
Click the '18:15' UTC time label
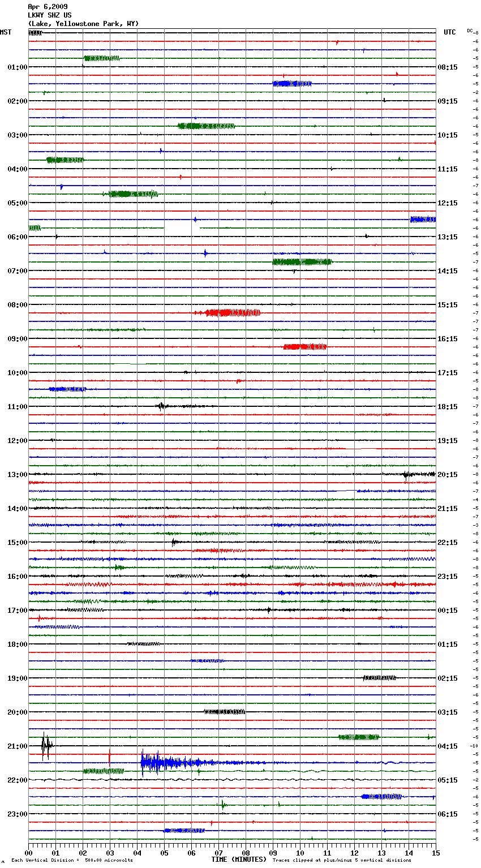coord(448,407)
